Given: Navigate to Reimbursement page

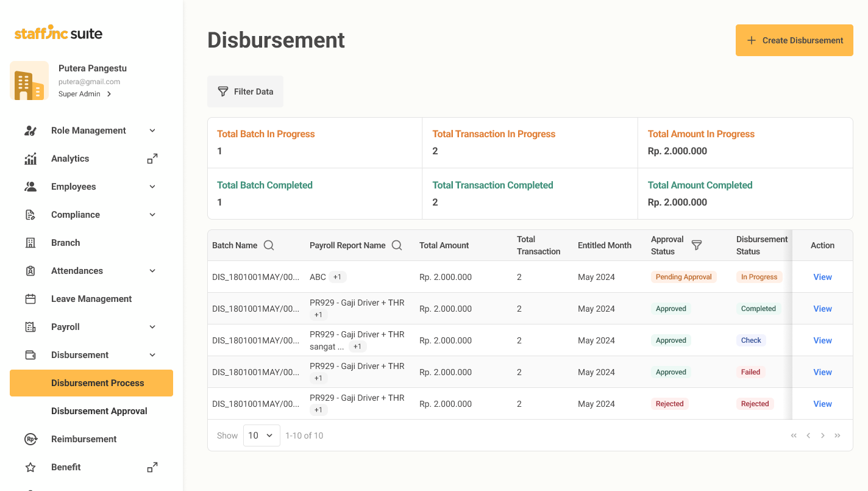Looking at the screenshot, I should point(84,439).
